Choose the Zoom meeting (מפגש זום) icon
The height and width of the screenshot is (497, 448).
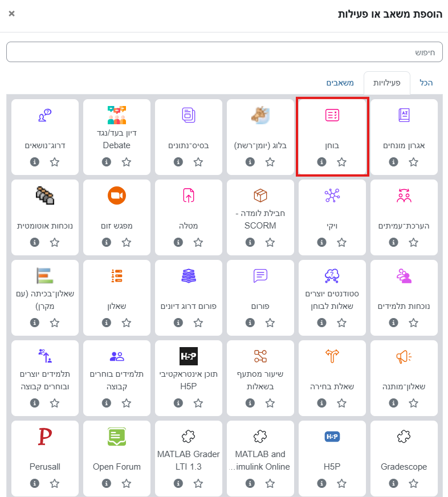[x=117, y=195]
